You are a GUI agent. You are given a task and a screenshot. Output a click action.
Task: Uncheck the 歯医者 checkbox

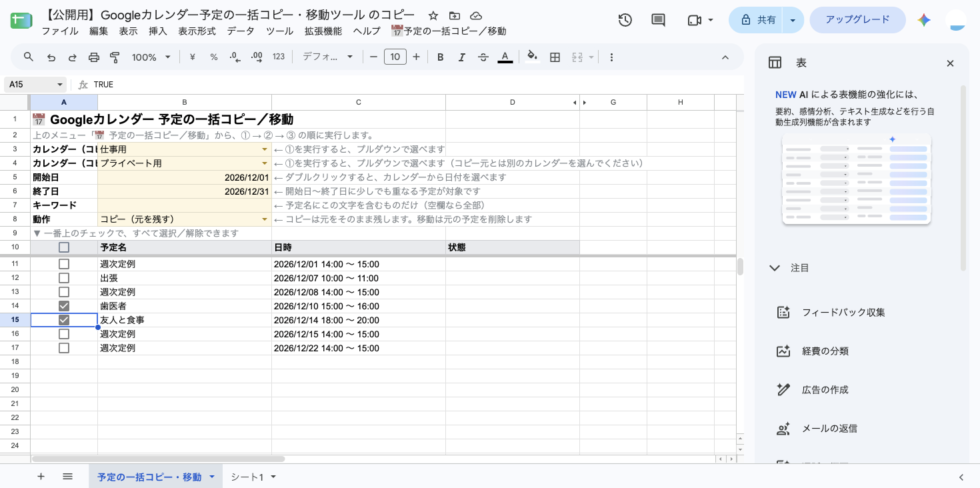64,306
